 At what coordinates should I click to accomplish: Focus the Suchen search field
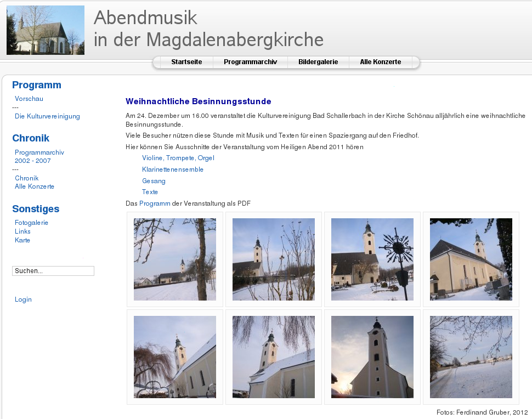point(53,271)
